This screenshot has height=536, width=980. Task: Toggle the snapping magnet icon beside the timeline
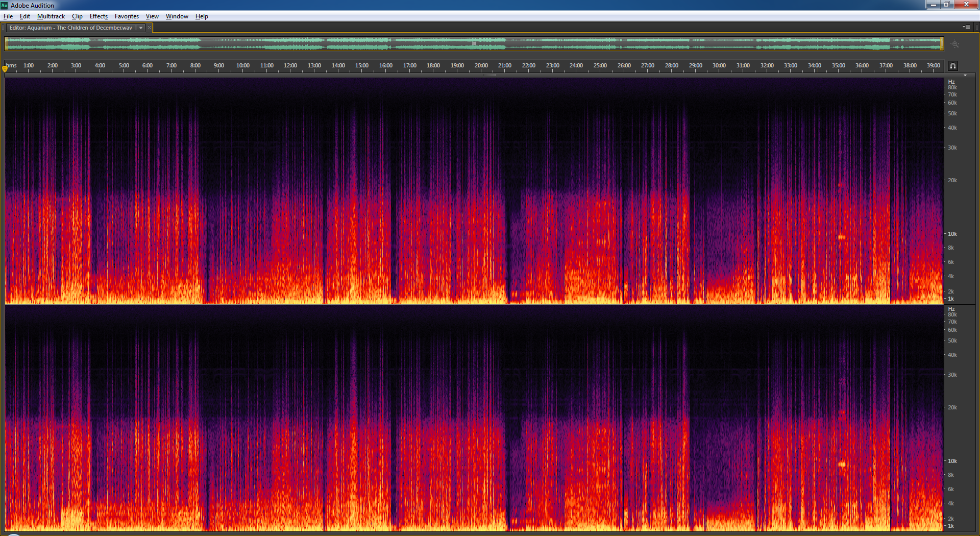pyautogui.click(x=952, y=66)
